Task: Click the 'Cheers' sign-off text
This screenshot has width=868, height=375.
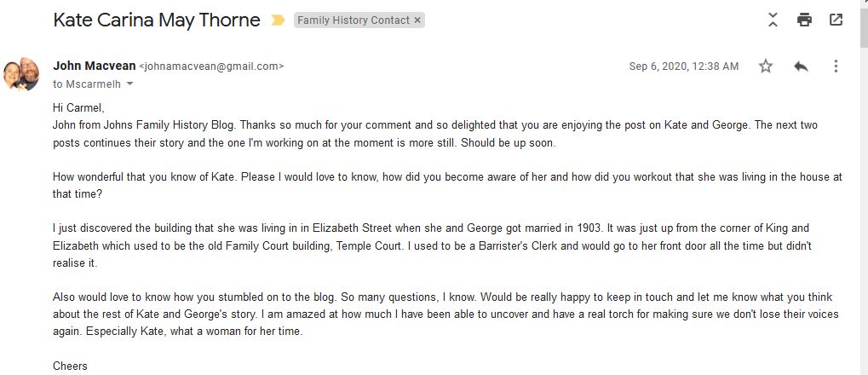Action: tap(70, 366)
